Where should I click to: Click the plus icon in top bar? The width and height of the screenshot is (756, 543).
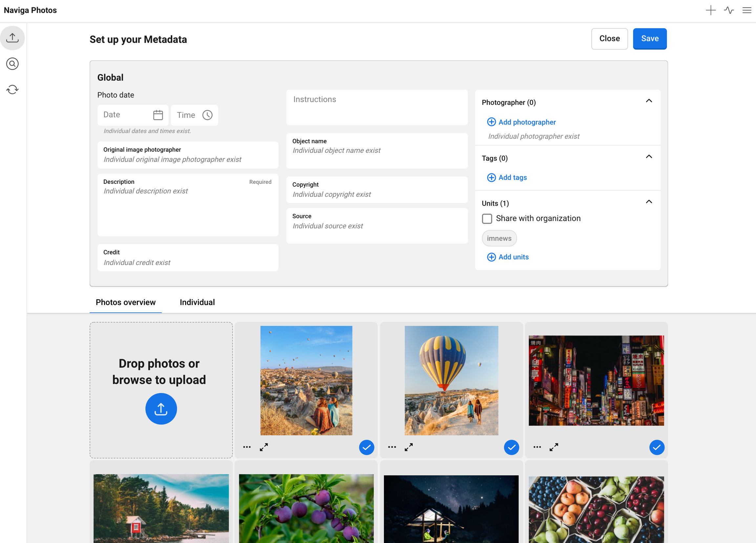(711, 10)
